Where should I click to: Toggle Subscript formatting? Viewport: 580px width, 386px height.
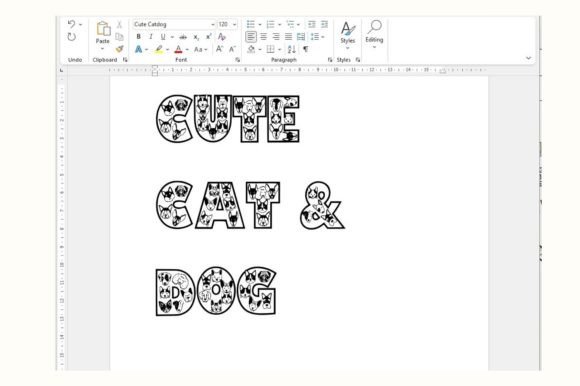[x=196, y=37]
